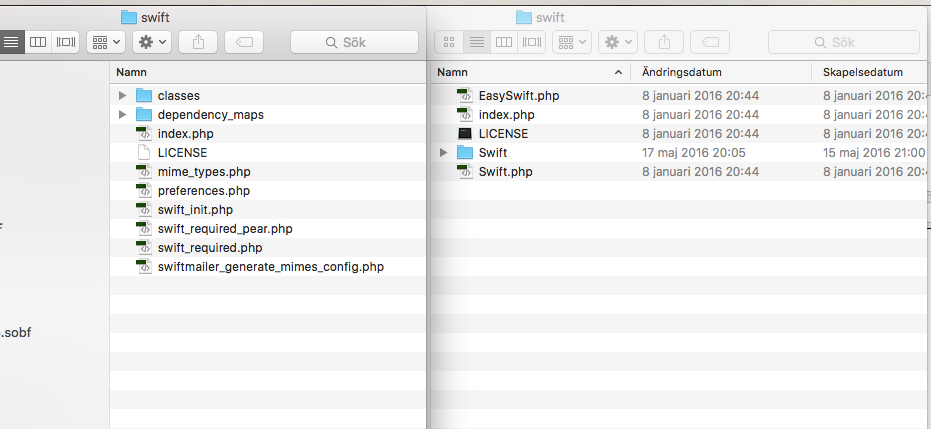Select swift_init.php file name
The width and height of the screenshot is (931, 429).
(195, 209)
